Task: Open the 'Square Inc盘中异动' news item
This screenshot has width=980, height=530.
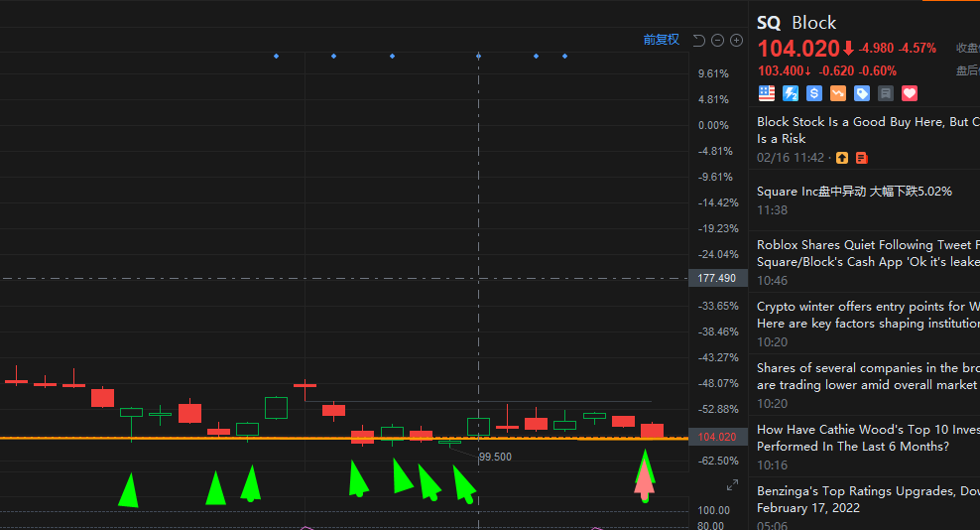Action: pos(854,192)
